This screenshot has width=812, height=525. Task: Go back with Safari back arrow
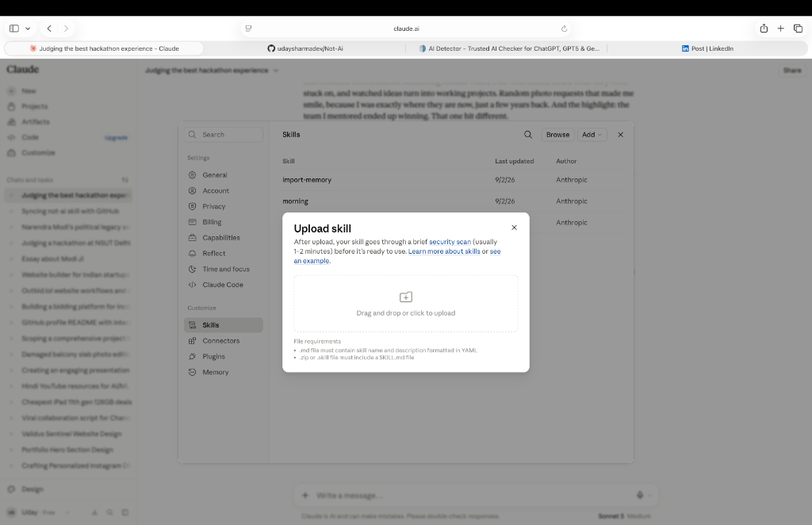click(x=49, y=29)
